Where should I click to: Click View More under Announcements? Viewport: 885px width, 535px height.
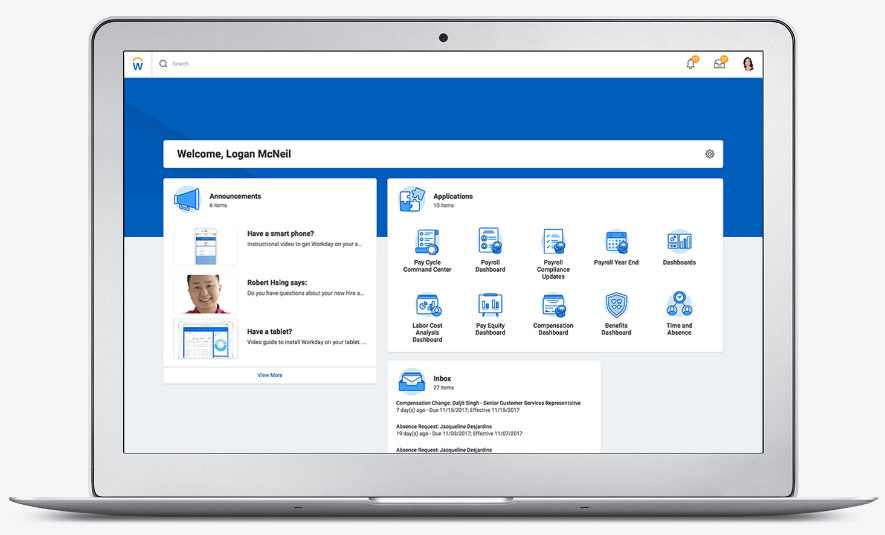tap(270, 375)
